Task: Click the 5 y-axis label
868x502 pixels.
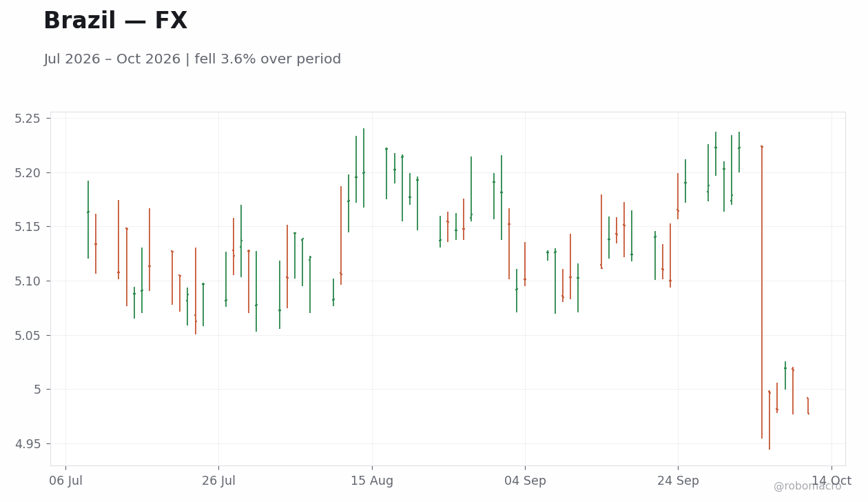Action: pyautogui.click(x=39, y=390)
